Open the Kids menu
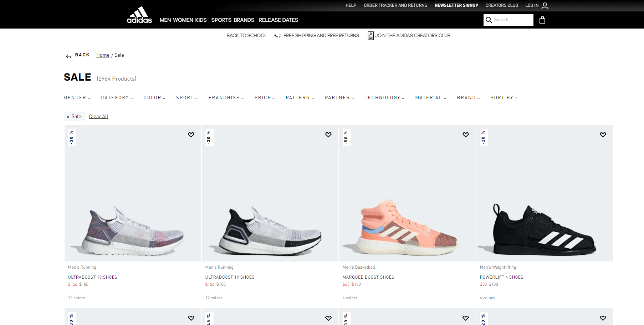The height and width of the screenshot is (325, 644). [201, 20]
